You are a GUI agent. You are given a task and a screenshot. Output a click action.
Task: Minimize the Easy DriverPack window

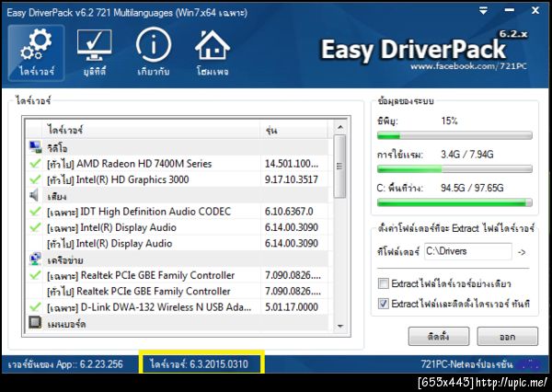point(509,10)
